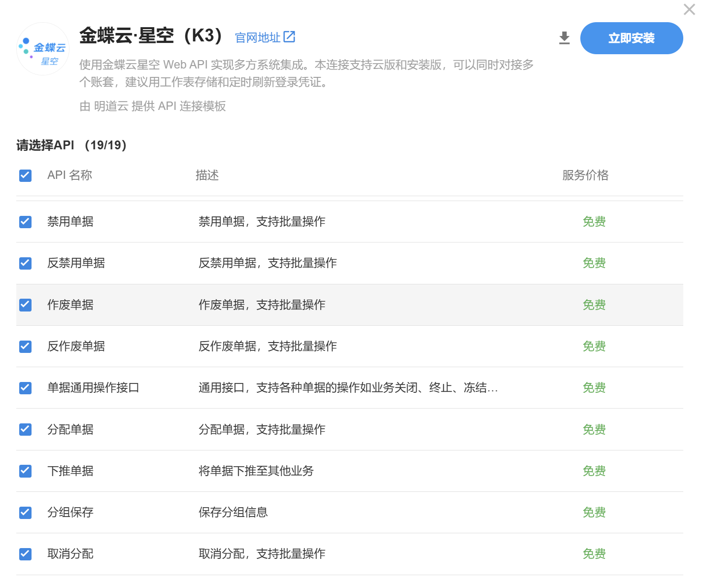This screenshot has height=588, width=702.
Task: Click the 反作废单据 API name
Action: tap(76, 346)
